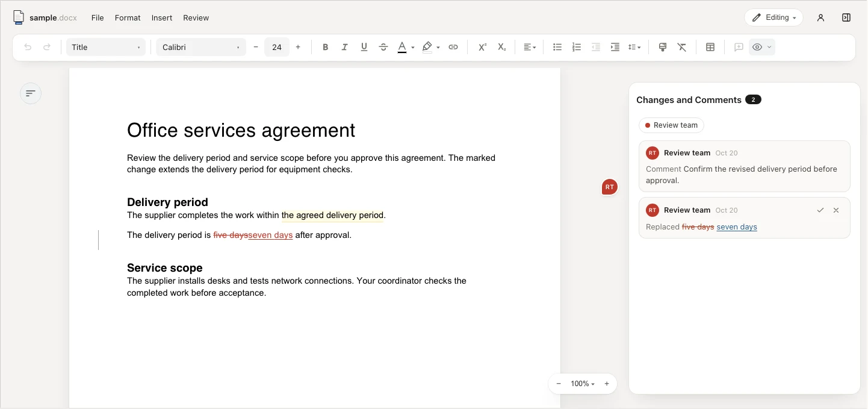Apply a numbered list
The width and height of the screenshot is (868, 409).
coord(577,47)
